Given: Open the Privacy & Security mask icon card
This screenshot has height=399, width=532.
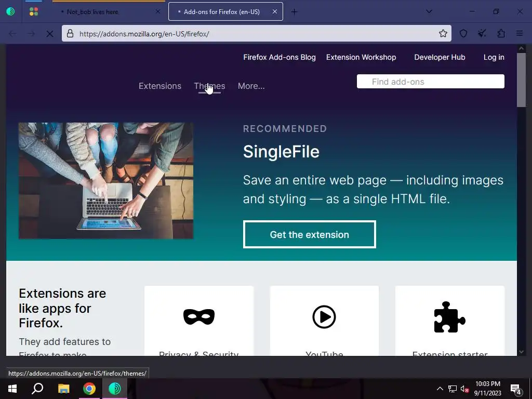Looking at the screenshot, I should pyautogui.click(x=199, y=321).
